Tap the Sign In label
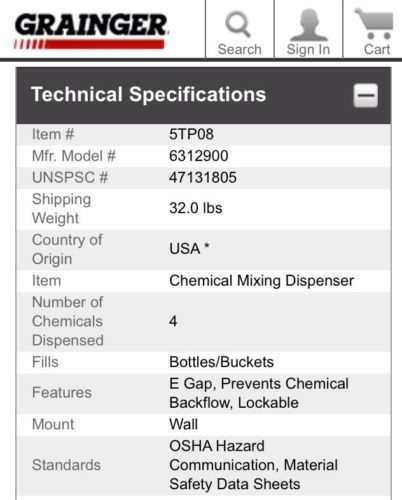 click(x=308, y=50)
